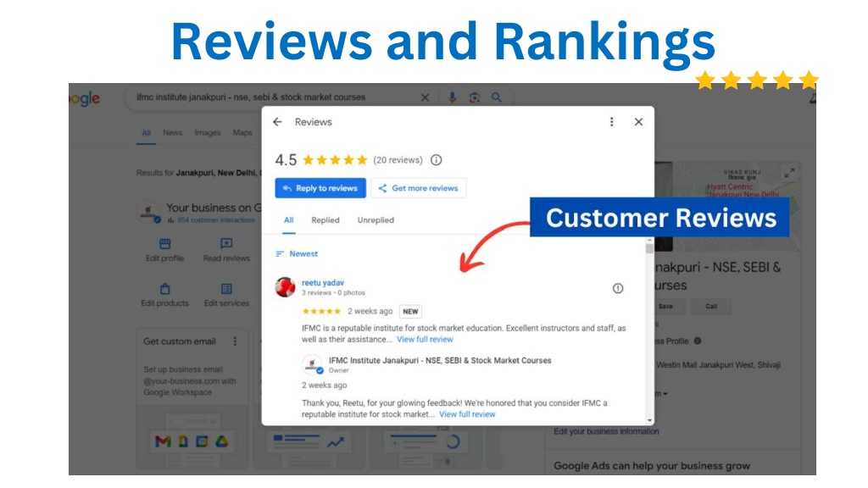Close the Reviews dialog

click(x=638, y=122)
